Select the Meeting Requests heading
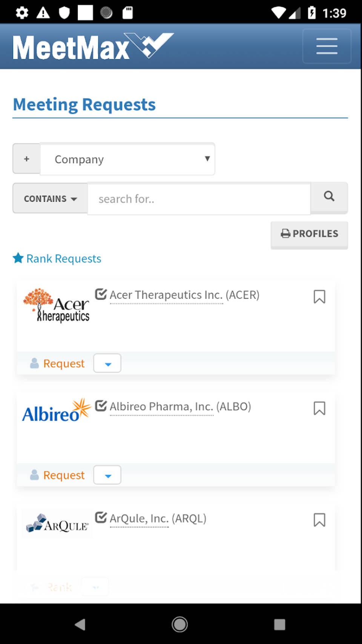The image size is (362, 644). (x=84, y=105)
